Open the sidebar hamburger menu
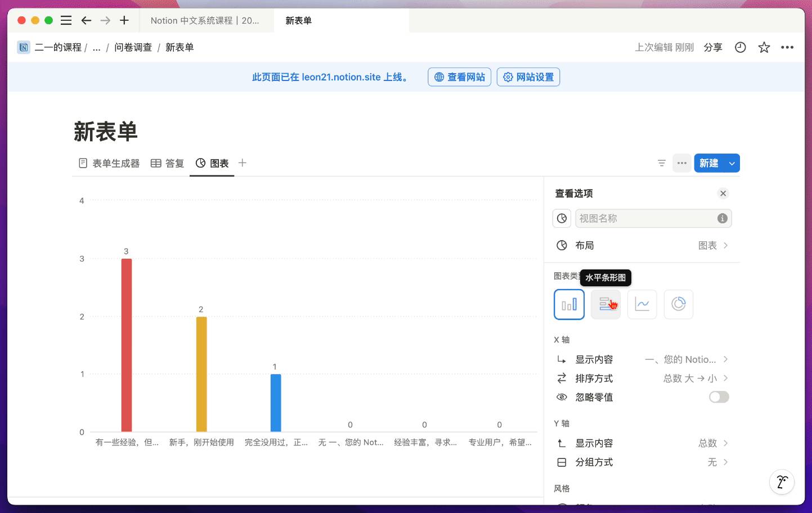Viewport: 812px width, 513px height. tap(66, 20)
